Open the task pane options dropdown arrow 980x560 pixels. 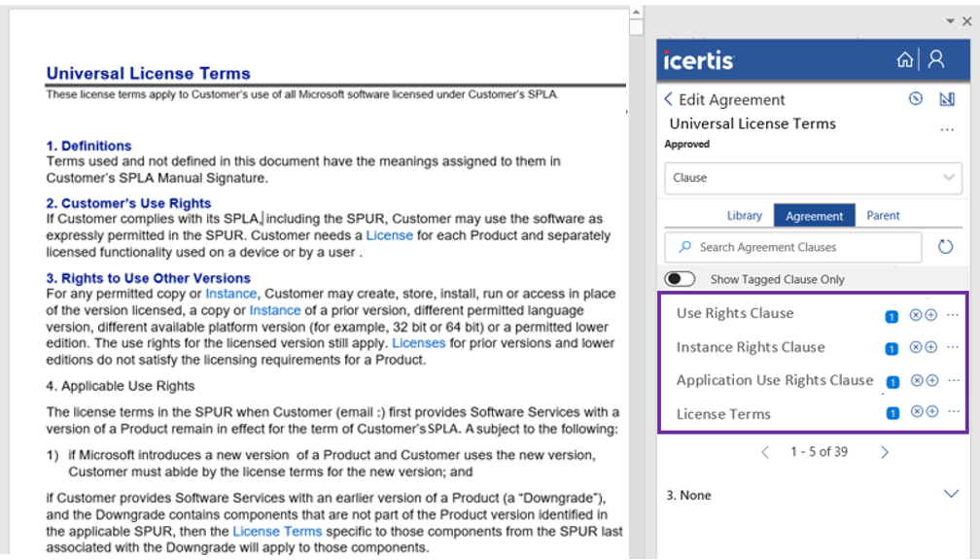[x=952, y=20]
